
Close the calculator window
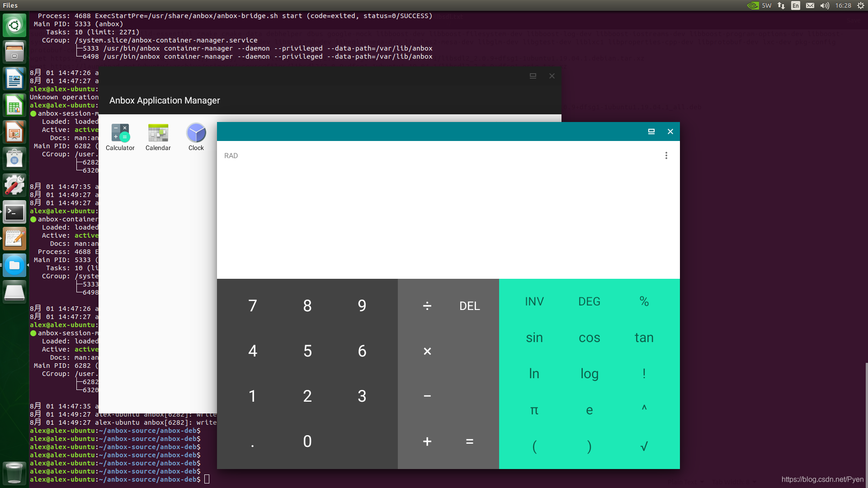[670, 131]
